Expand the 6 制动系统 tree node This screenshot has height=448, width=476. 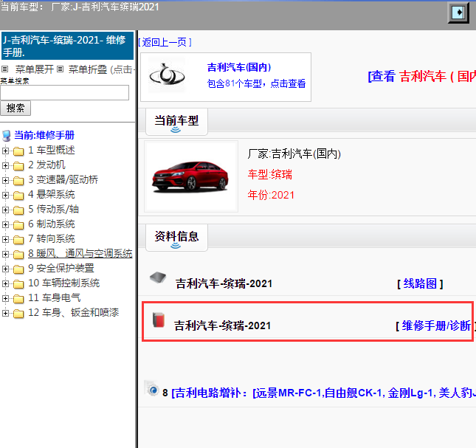(5, 224)
